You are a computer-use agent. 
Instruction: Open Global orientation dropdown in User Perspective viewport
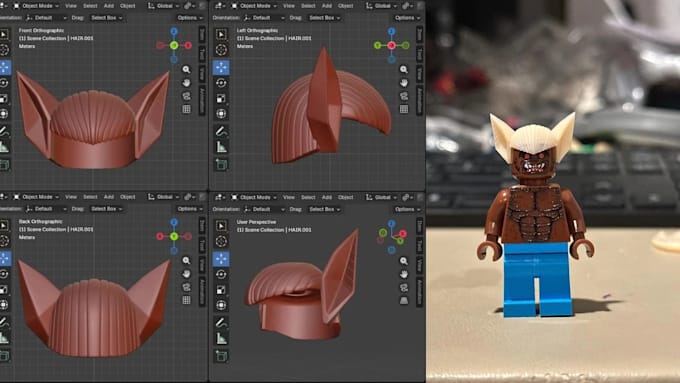click(x=381, y=197)
